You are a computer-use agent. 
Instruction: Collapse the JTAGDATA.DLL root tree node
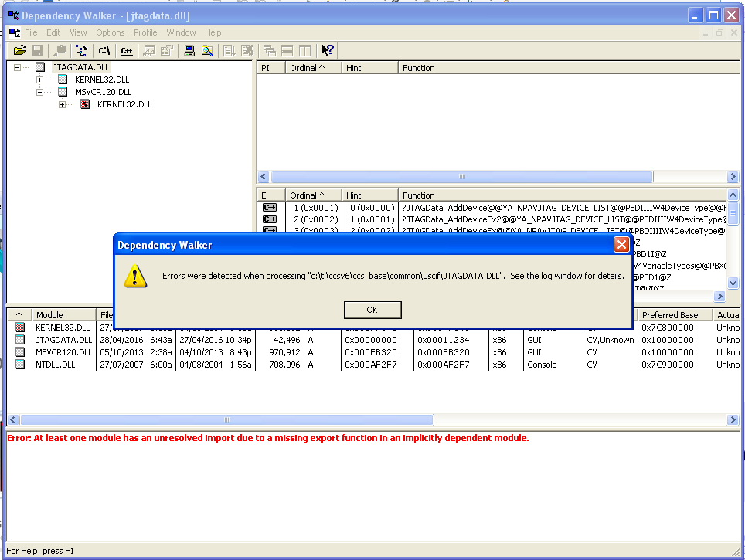point(17,67)
